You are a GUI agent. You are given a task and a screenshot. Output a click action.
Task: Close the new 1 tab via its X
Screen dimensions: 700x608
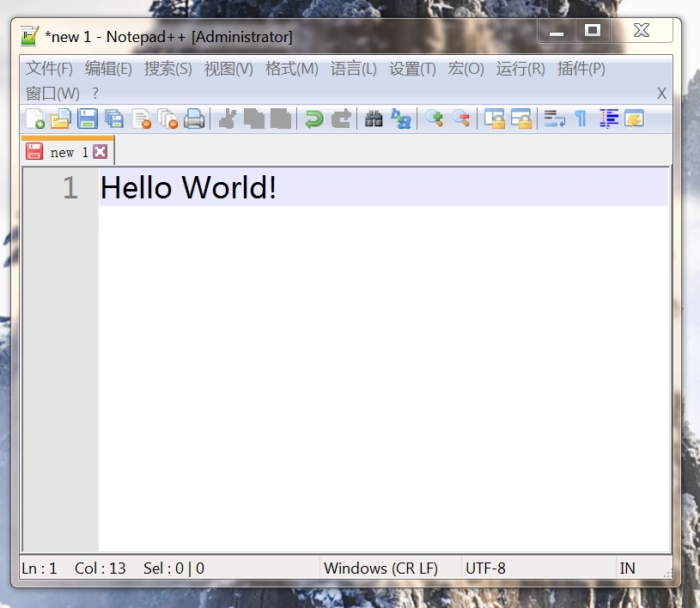point(100,150)
